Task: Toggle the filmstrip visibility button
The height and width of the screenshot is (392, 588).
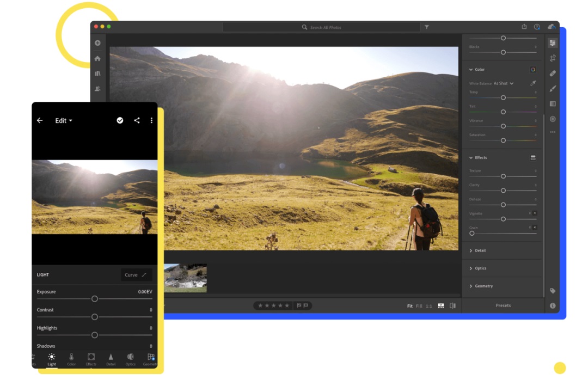Action: pos(441,306)
